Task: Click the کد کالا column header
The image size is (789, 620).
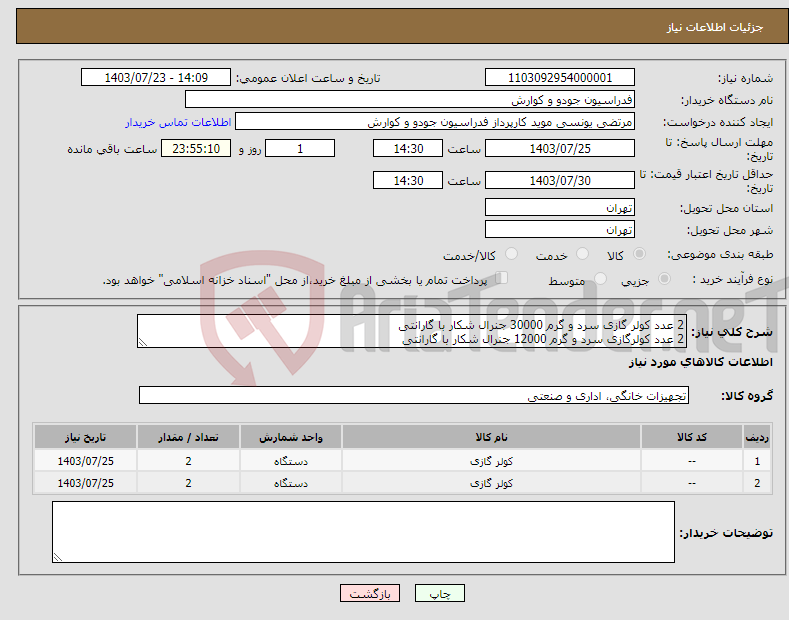Action: 692,437
